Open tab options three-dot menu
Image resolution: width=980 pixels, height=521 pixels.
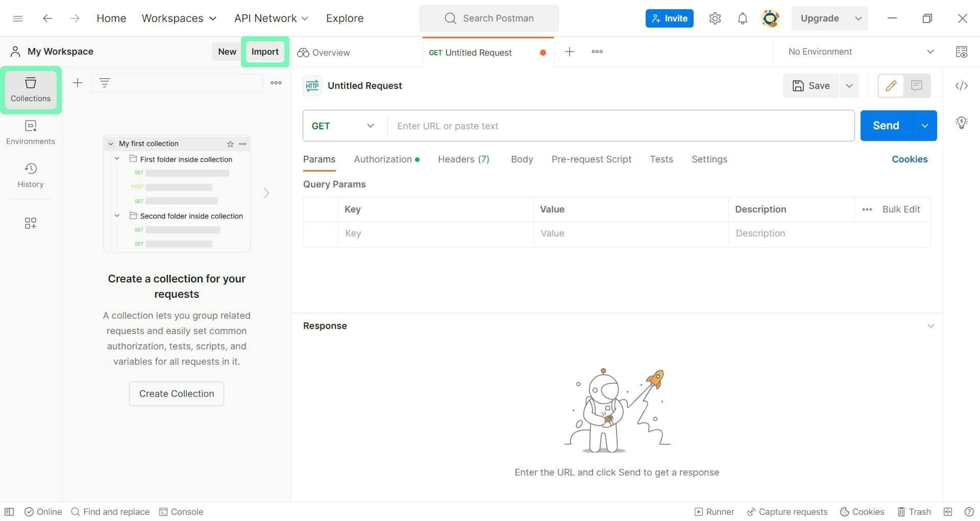pyautogui.click(x=597, y=52)
